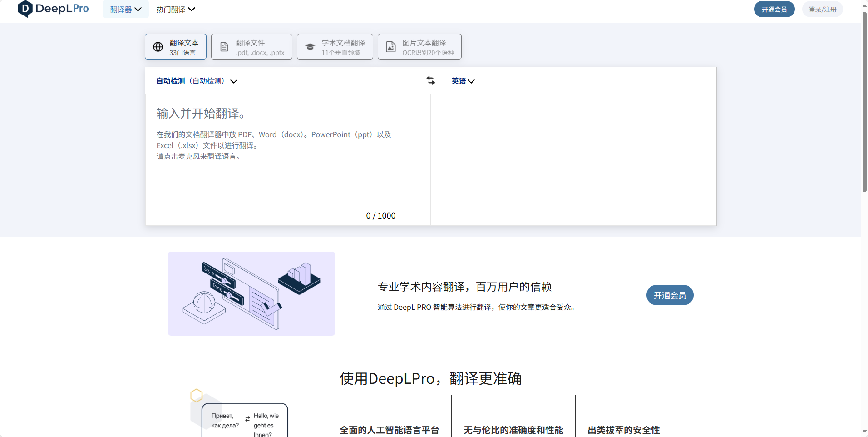The width and height of the screenshot is (868, 437).
Task: Click the document icon on 翻译文件 tab
Action: pyautogui.click(x=224, y=47)
